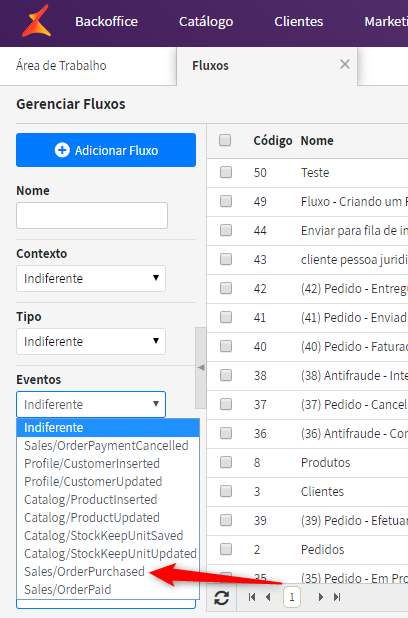Collapse the filter side panel handle
408x618 pixels.
tap(201, 367)
